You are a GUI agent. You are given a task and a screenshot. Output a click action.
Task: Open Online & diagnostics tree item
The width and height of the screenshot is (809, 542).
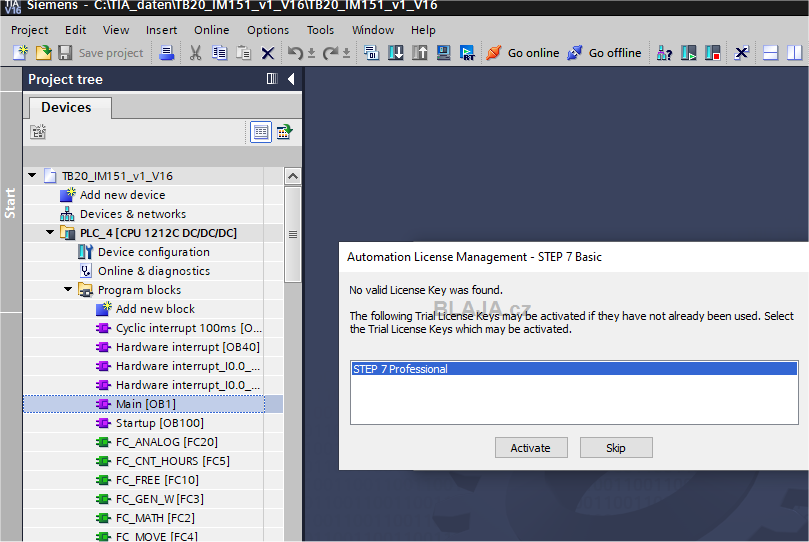tap(154, 271)
